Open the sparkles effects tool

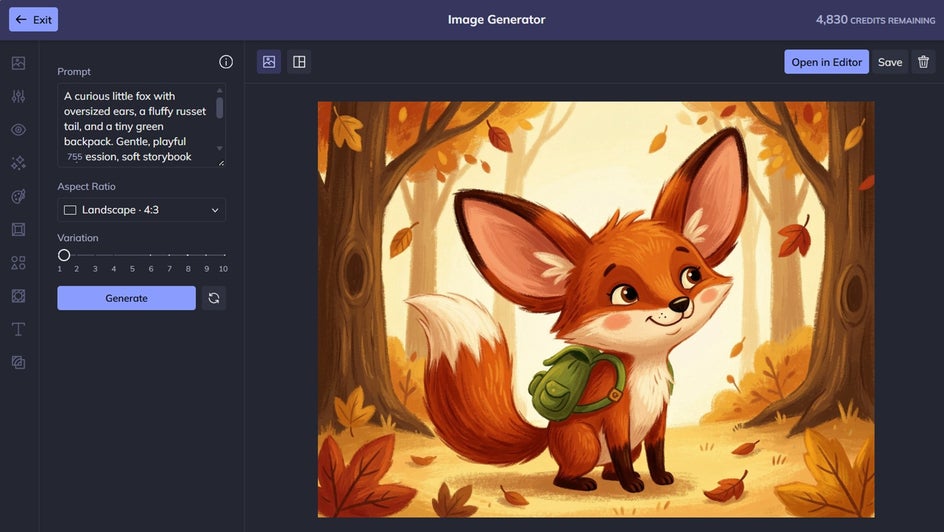click(19, 163)
